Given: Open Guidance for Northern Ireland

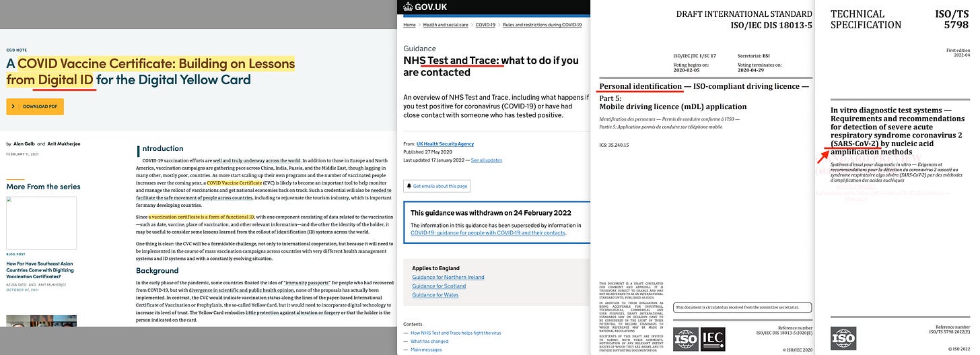Looking at the screenshot, I should (x=448, y=277).
